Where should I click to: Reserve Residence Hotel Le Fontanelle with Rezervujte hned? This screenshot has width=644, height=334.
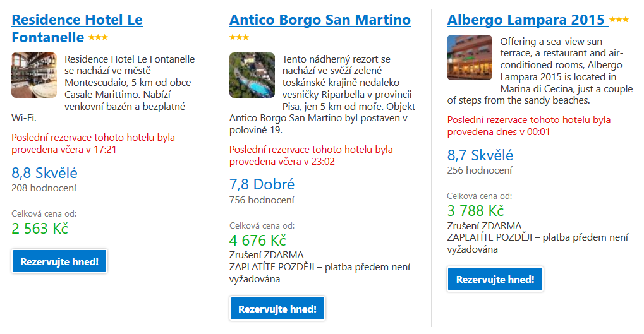click(59, 261)
